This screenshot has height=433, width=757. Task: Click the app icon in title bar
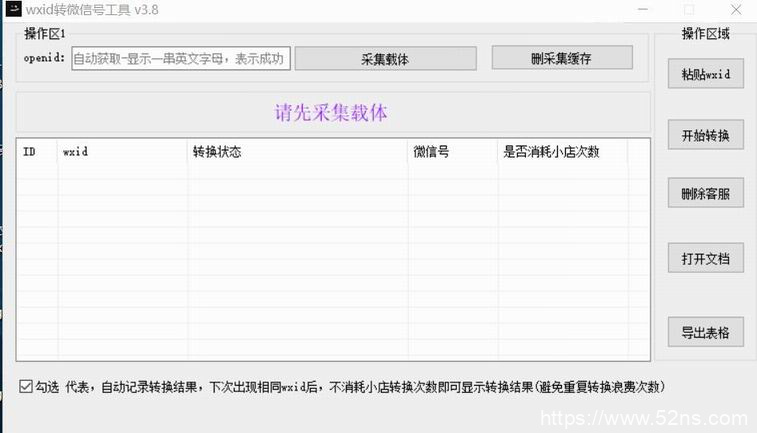pos(14,9)
